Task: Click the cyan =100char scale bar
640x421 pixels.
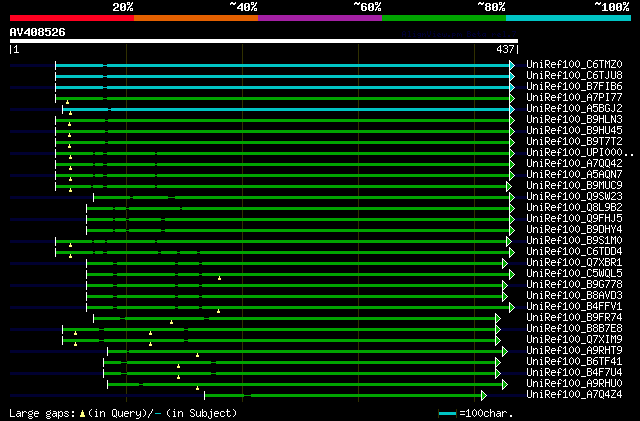Action: click(447, 414)
